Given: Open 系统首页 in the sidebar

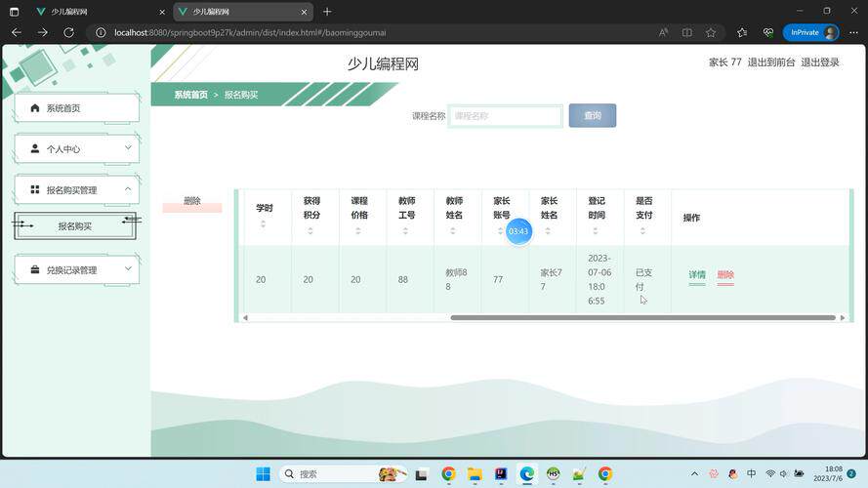Looking at the screenshot, I should [76, 108].
